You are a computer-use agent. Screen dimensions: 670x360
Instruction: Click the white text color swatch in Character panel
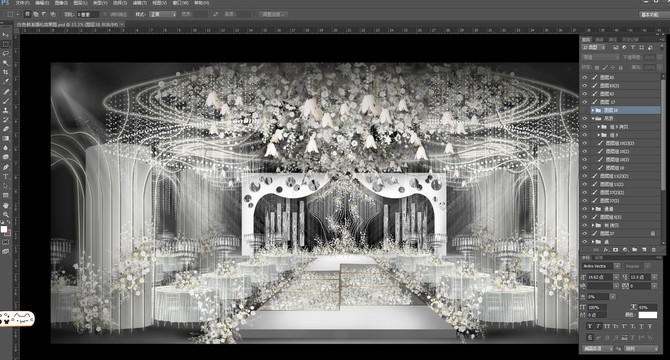(648, 315)
